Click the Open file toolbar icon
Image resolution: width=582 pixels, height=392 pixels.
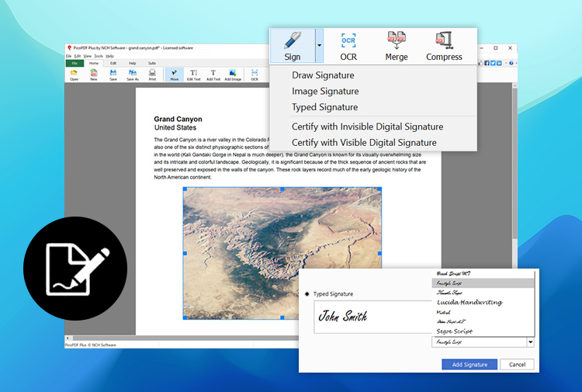pyautogui.click(x=74, y=75)
